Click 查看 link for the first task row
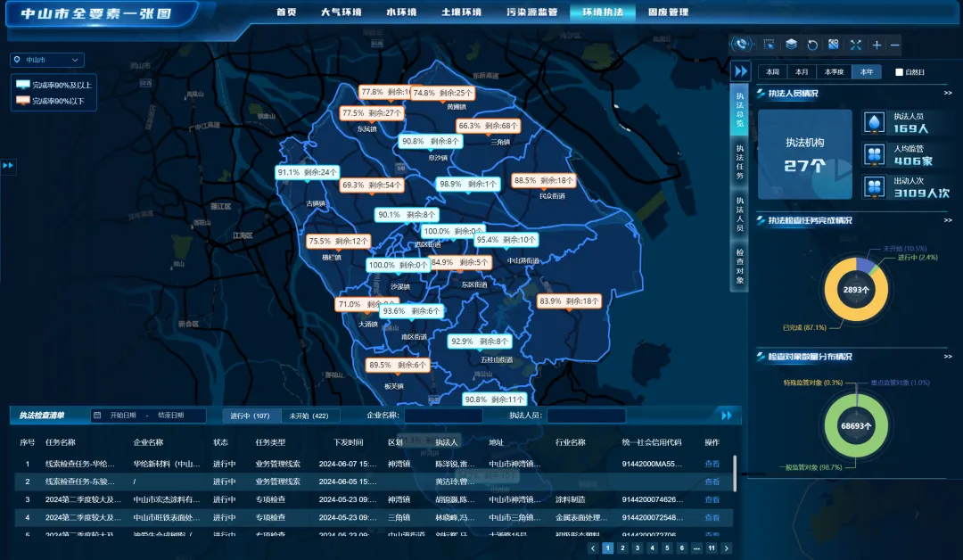The height and width of the screenshot is (560, 963). [x=712, y=464]
